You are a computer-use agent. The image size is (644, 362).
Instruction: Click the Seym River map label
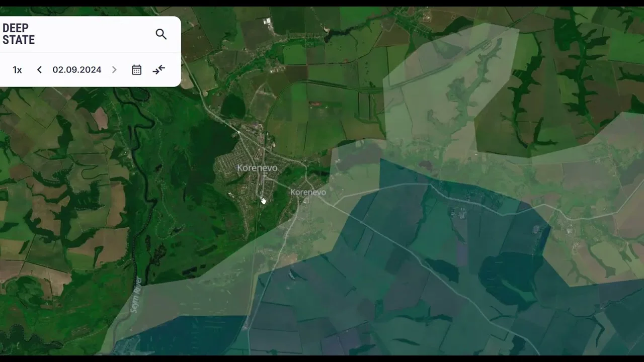coord(136,295)
